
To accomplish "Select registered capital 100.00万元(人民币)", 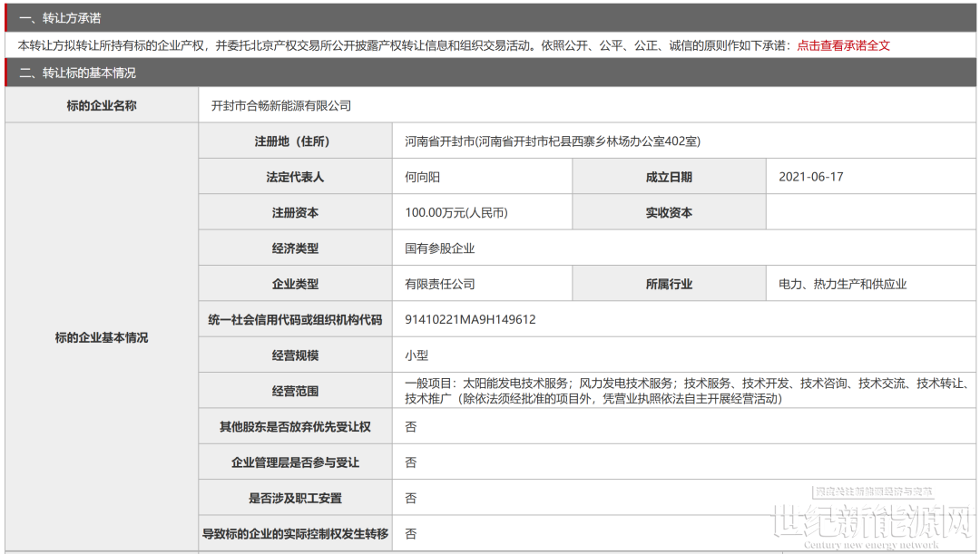I will click(456, 213).
